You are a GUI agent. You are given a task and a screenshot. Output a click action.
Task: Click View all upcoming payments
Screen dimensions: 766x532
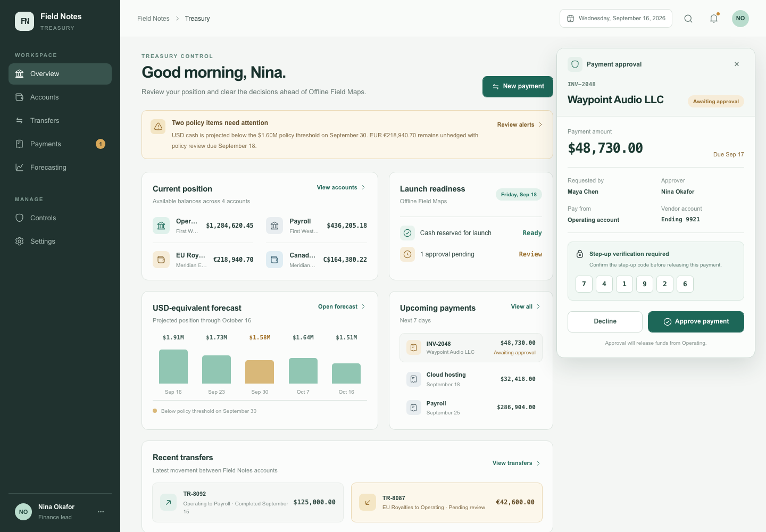(526, 306)
